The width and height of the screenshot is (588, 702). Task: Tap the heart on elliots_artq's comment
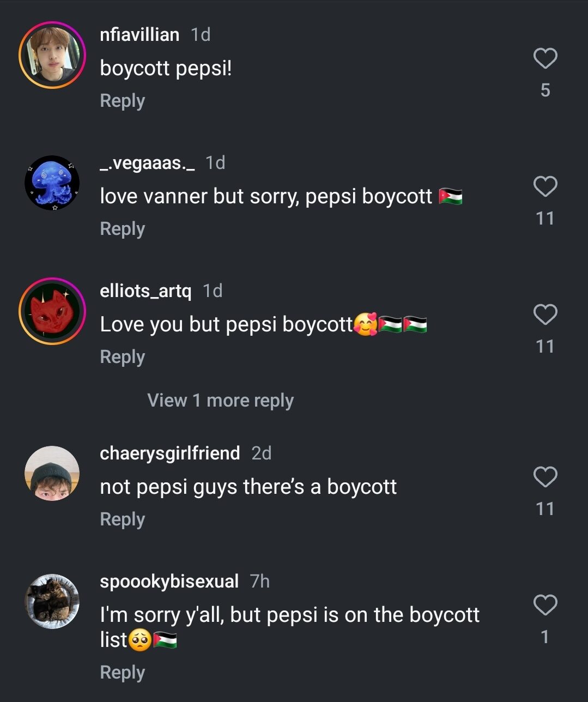tap(545, 314)
